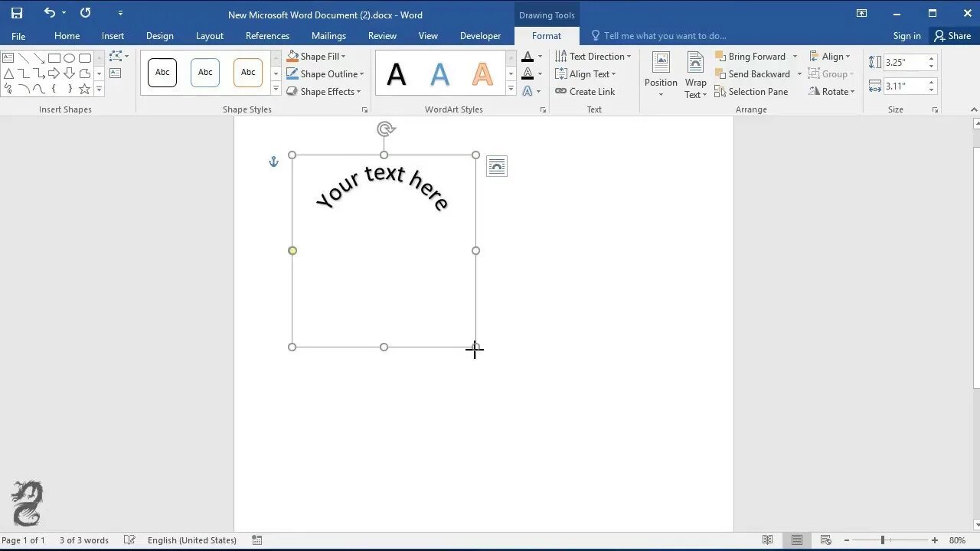Viewport: 980px width, 551px height.
Task: Switch to the Design tab
Action: pyautogui.click(x=160, y=36)
